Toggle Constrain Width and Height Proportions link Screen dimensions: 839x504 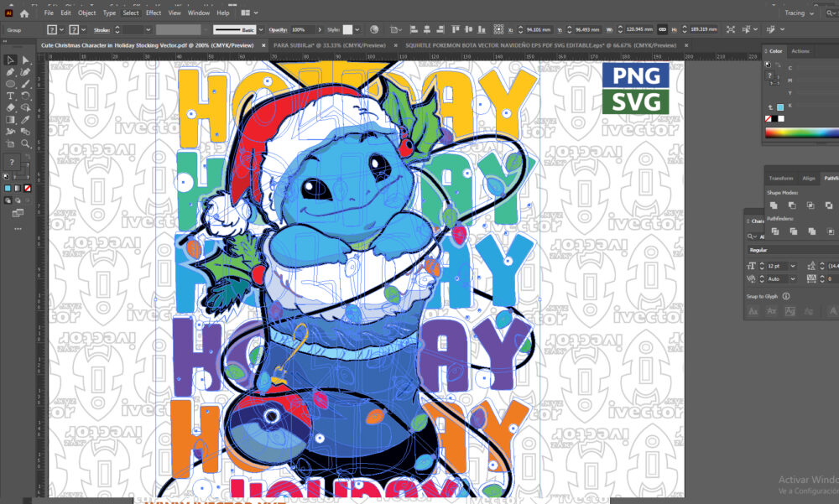(x=663, y=29)
